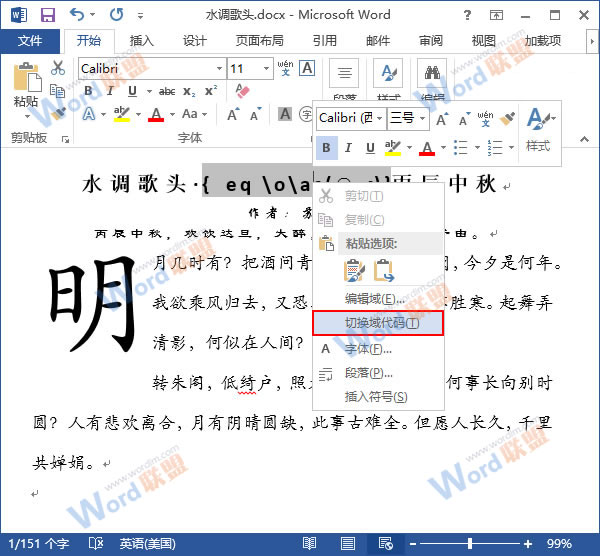Click Format Painter in mini toolbar
This screenshot has width=600, height=556.
pos(507,119)
